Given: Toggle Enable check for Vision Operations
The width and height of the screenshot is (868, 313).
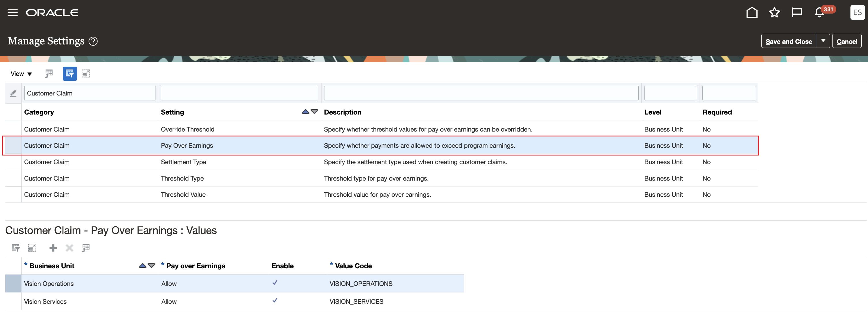Looking at the screenshot, I should point(275,283).
